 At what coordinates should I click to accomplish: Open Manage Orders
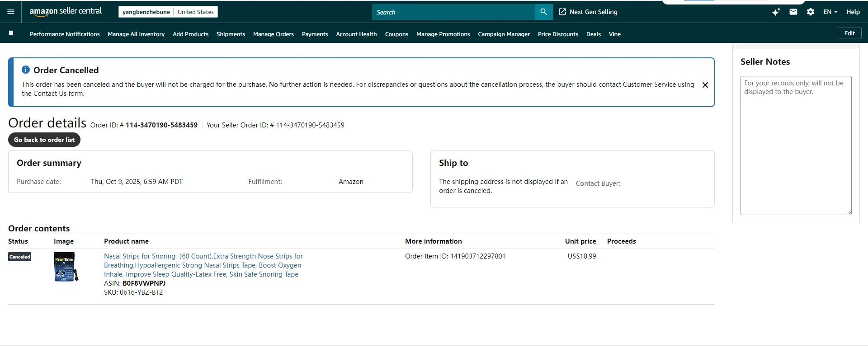point(274,34)
